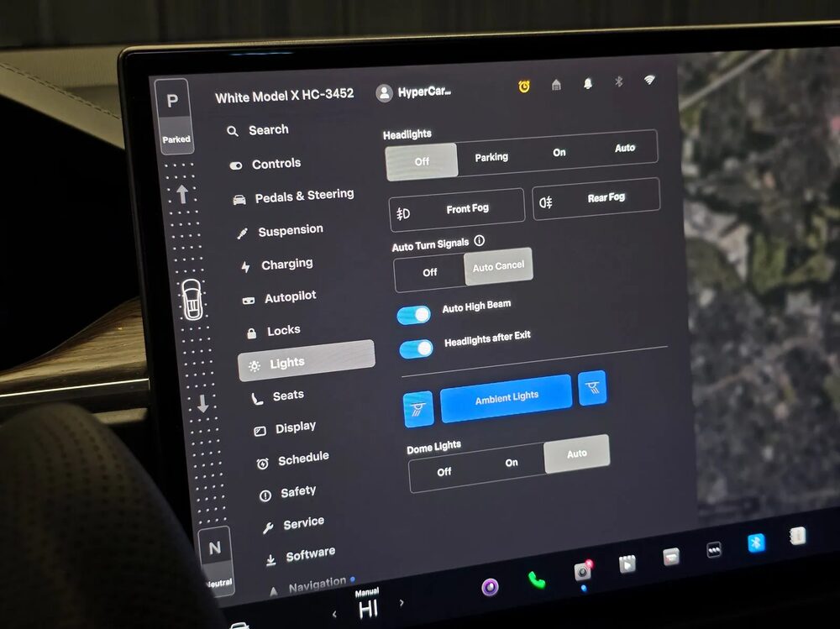The height and width of the screenshot is (629, 840).
Task: Open the green phone app
Action: (536, 580)
